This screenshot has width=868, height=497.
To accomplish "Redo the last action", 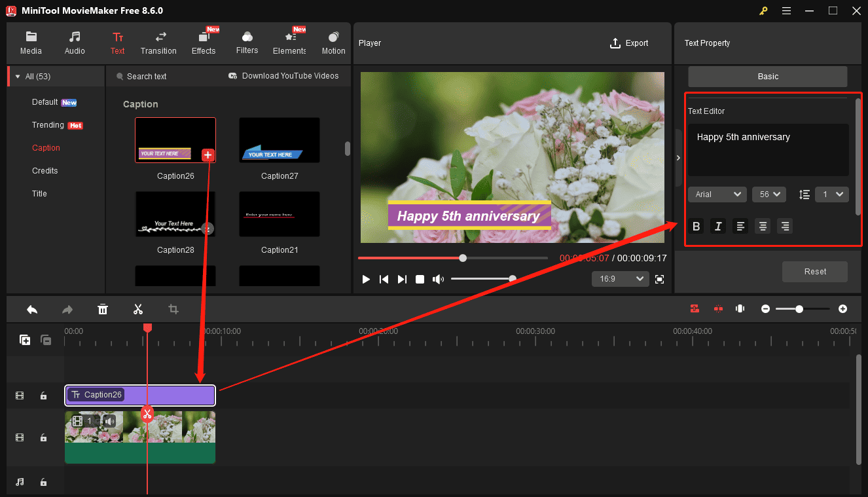I will [67, 309].
